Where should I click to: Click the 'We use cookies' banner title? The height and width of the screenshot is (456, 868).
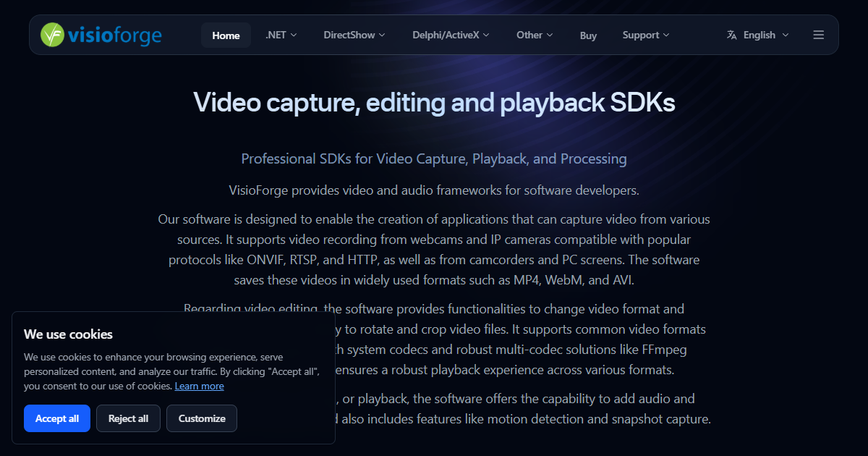pyautogui.click(x=68, y=334)
